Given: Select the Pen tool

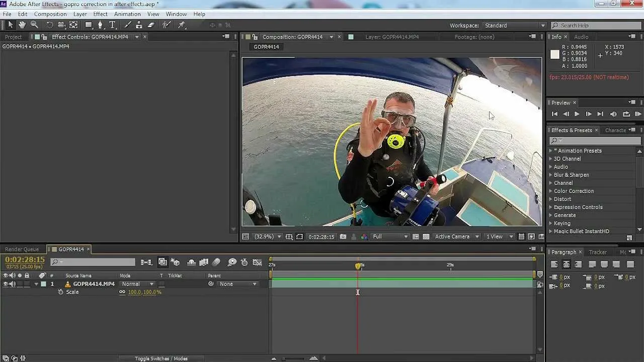Looking at the screenshot, I should pyautogui.click(x=101, y=25).
